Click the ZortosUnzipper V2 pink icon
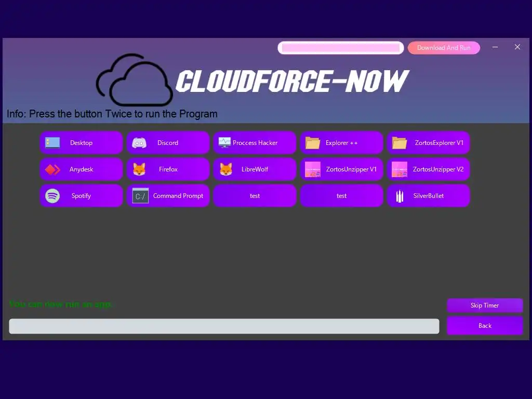This screenshot has width=532, height=399. (x=400, y=169)
